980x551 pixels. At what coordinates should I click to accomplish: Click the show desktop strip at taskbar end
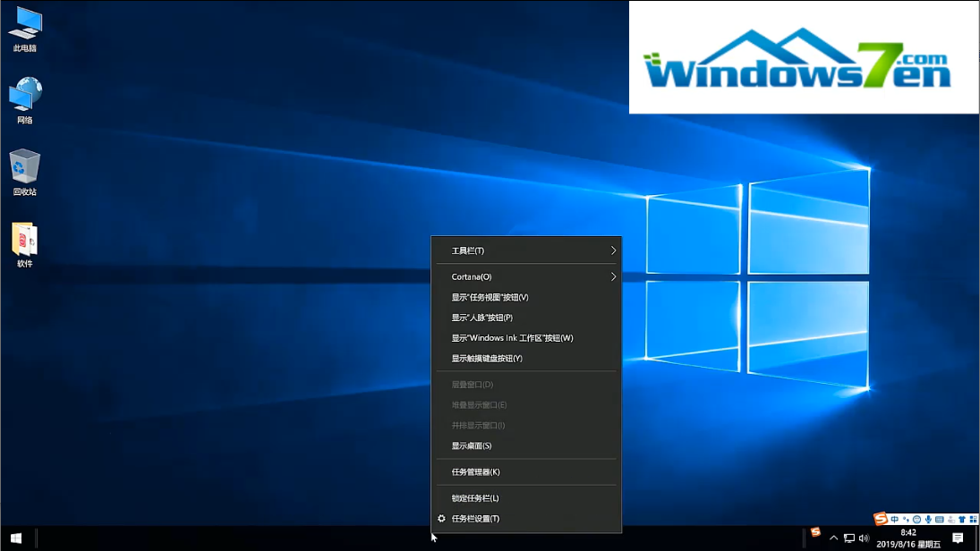click(x=977, y=538)
